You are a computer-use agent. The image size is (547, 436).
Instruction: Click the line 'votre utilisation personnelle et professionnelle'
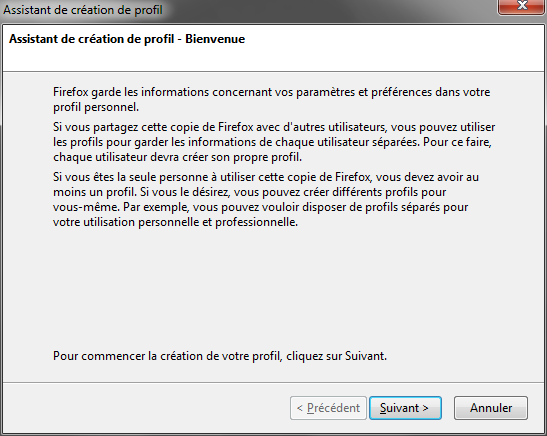pyautogui.click(x=175, y=222)
